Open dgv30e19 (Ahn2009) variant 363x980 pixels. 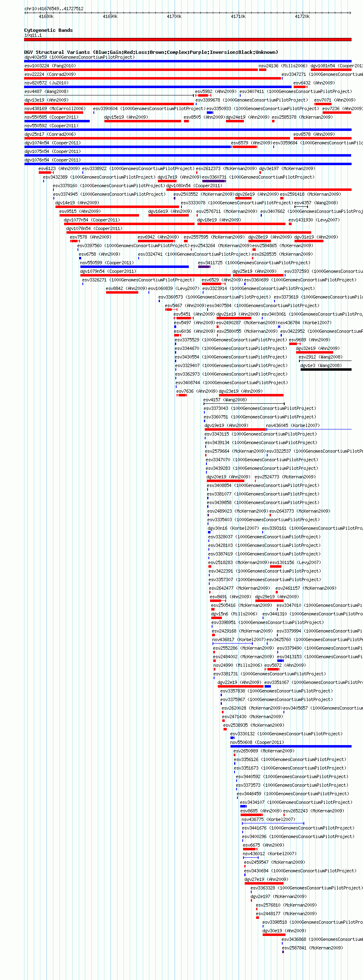(284, 931)
